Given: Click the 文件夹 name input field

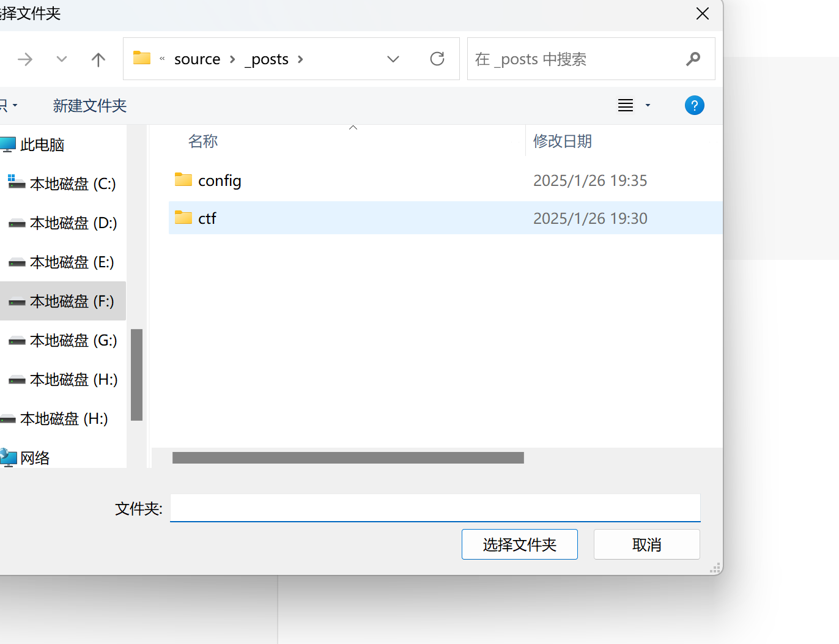Looking at the screenshot, I should click(x=435, y=508).
